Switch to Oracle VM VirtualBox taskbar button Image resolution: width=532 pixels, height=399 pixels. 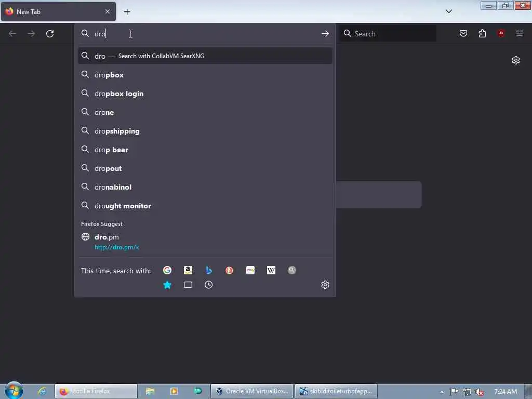[x=252, y=391]
